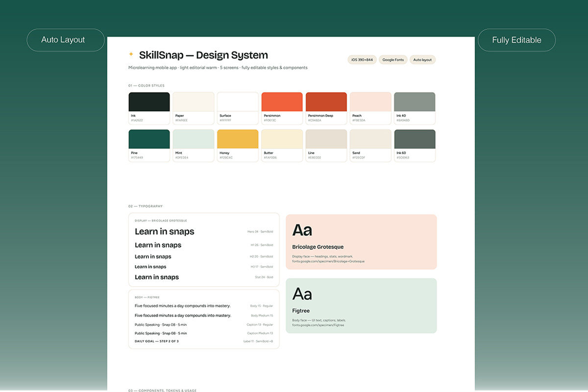Click the BODY — FIGTREE label

coord(147,297)
